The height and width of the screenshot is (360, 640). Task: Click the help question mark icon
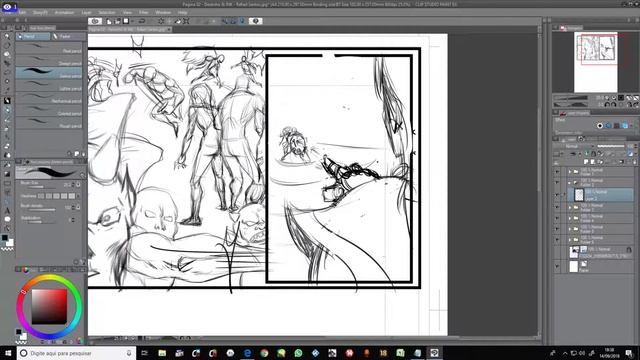[256, 21]
